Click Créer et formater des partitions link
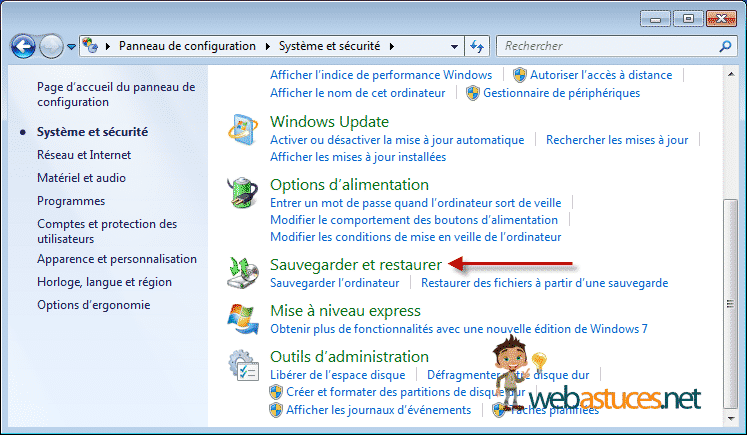This screenshot has height=435, width=747. 405,392
